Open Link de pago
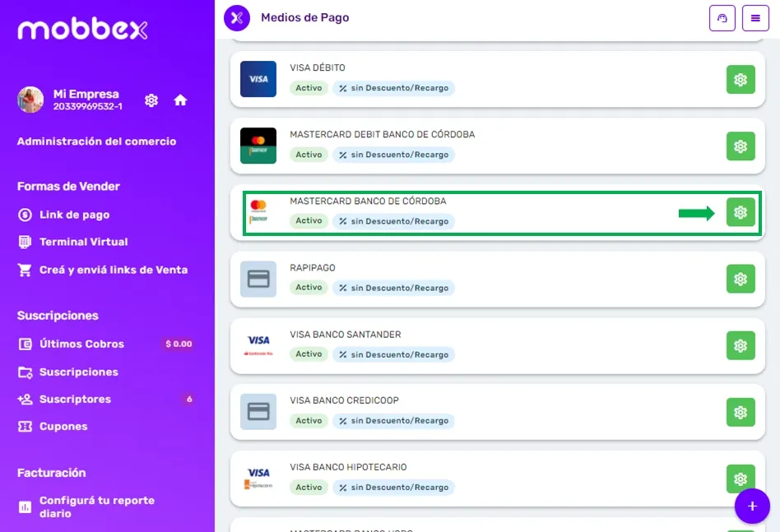 pos(63,215)
